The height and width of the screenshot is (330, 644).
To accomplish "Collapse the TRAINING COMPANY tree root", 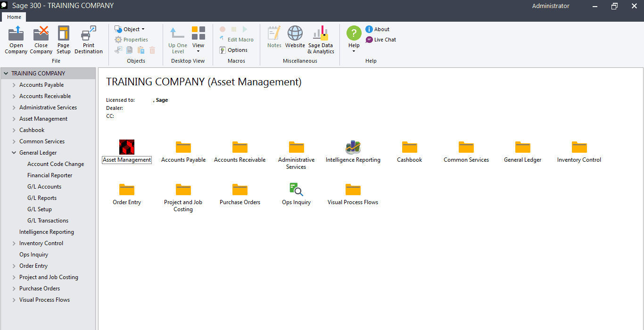I will click(x=6, y=74).
